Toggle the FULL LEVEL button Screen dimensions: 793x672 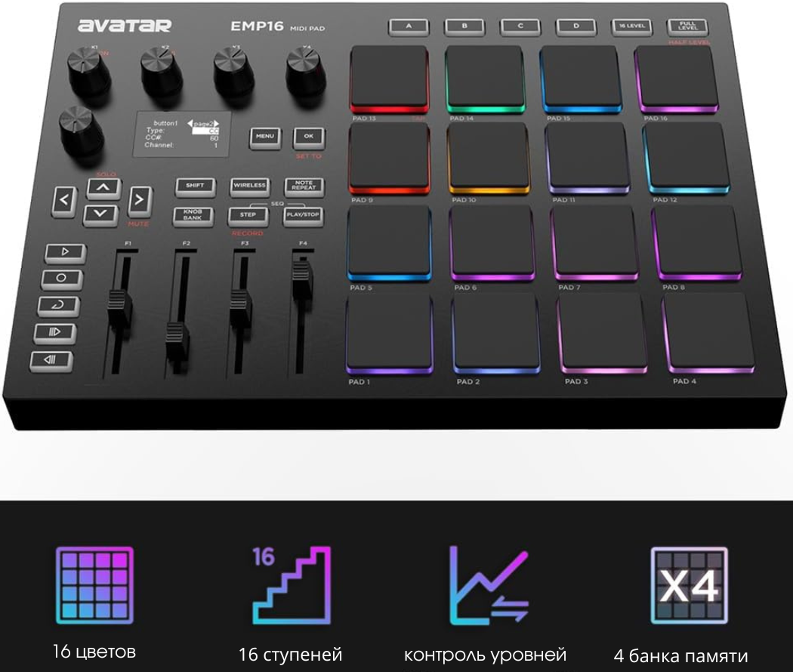tap(687, 26)
